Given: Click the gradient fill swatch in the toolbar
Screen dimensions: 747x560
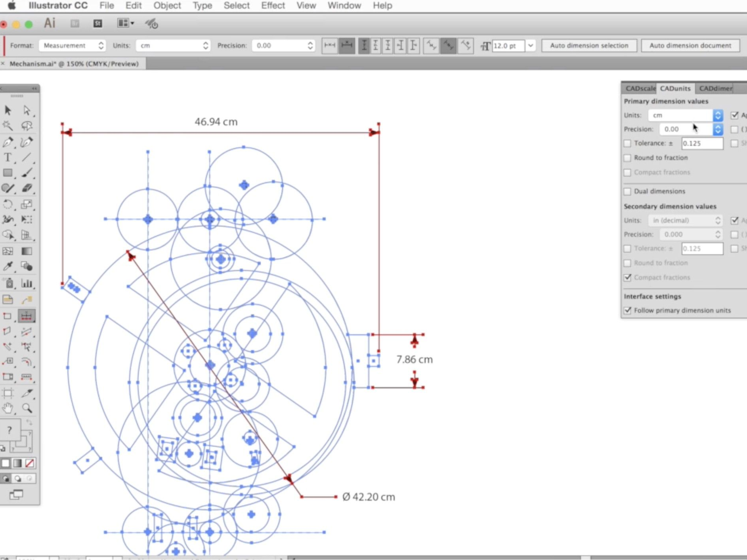Looking at the screenshot, I should tap(18, 463).
